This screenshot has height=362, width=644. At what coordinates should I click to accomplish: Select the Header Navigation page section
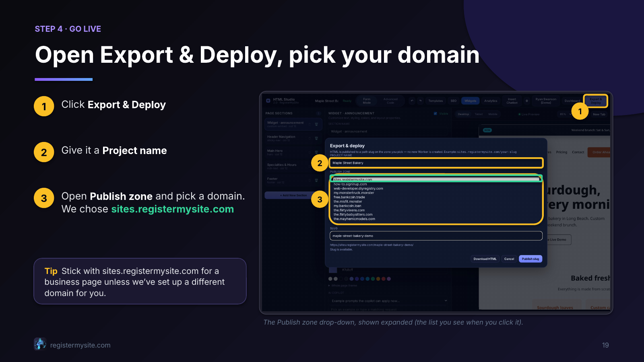[293, 138]
